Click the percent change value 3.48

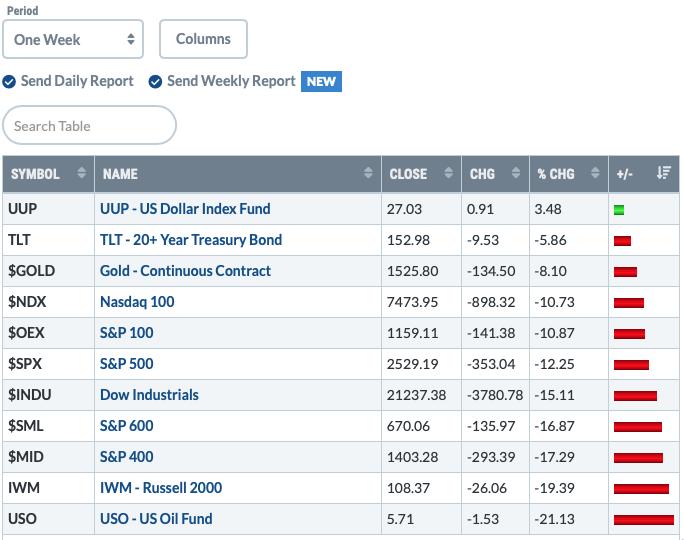click(x=548, y=209)
